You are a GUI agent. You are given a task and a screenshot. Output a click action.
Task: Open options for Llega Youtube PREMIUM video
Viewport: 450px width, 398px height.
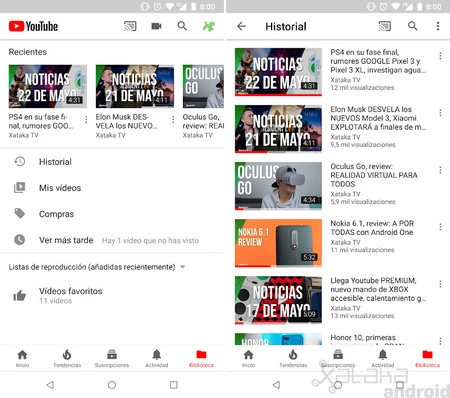pos(440,284)
